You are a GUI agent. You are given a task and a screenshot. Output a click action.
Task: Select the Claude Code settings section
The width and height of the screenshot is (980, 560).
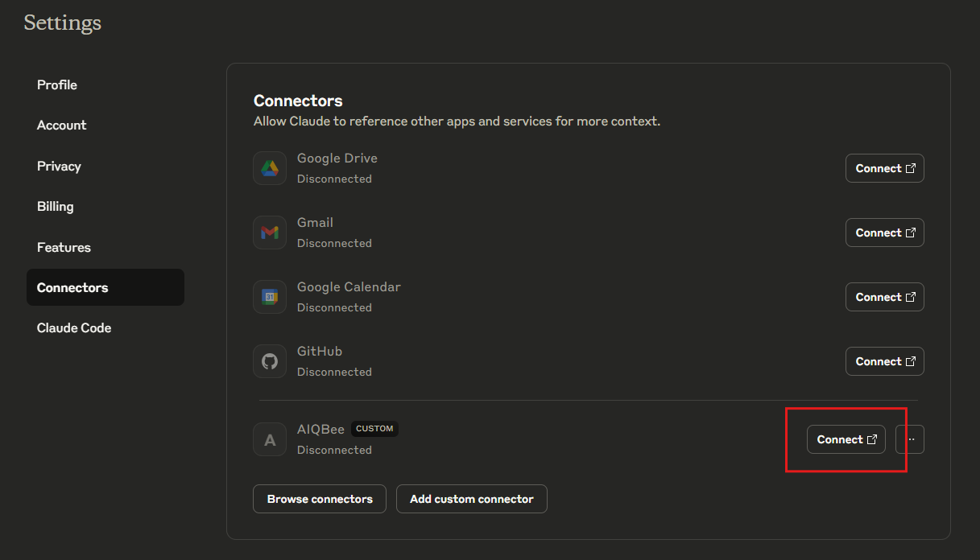74,327
